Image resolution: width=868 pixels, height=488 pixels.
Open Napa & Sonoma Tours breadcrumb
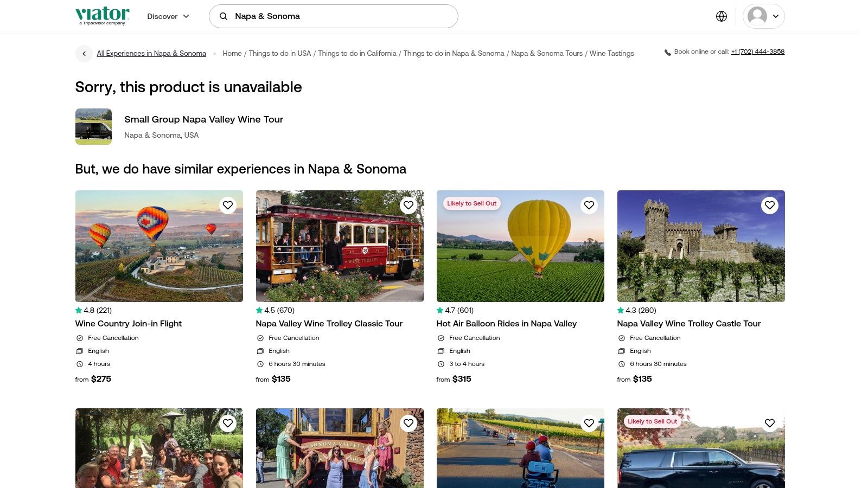pyautogui.click(x=547, y=54)
